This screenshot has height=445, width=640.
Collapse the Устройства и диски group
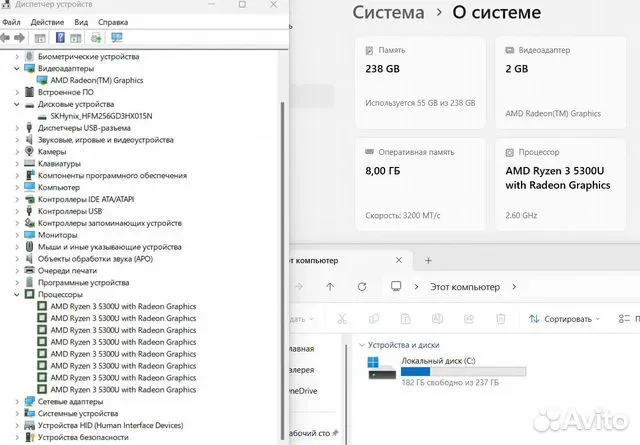click(362, 345)
